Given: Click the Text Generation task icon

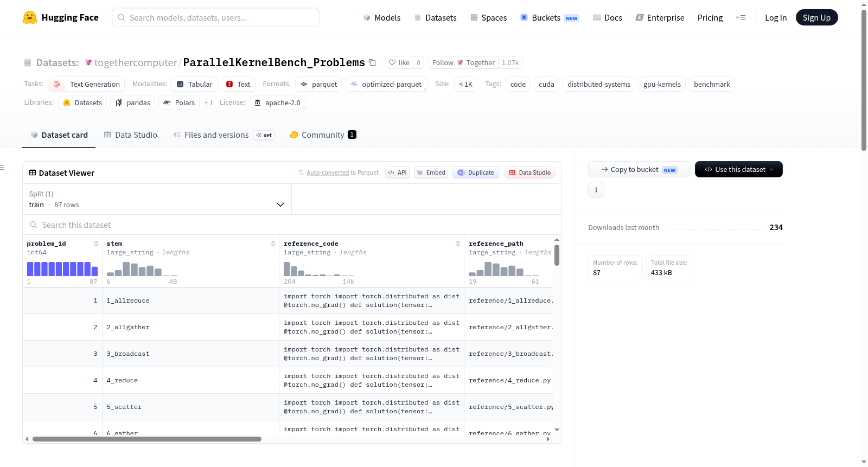Looking at the screenshot, I should click(x=57, y=84).
